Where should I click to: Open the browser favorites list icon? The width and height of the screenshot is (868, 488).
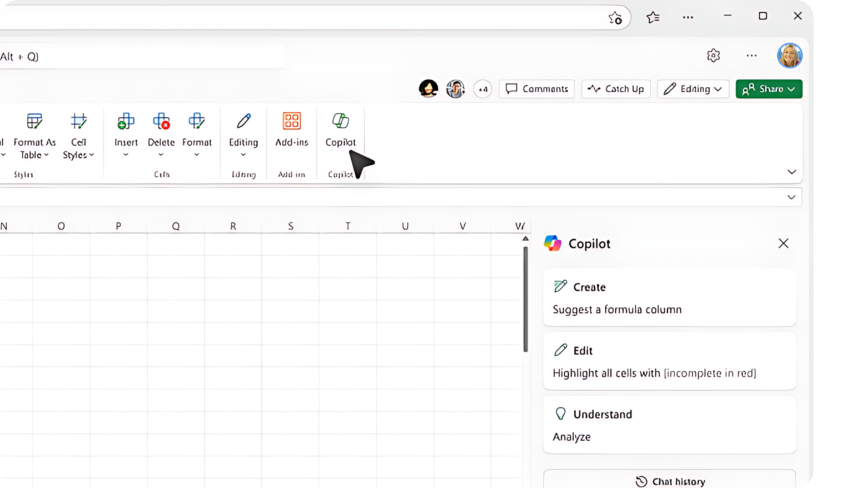coord(653,17)
